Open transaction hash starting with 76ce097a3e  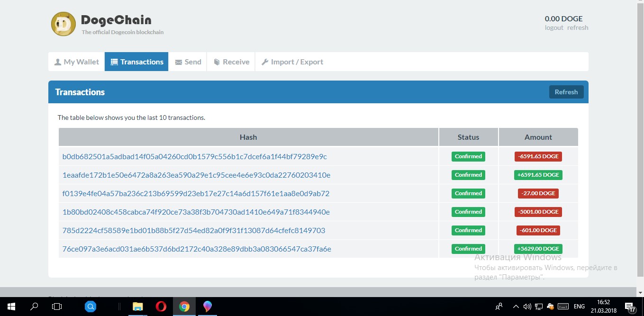click(x=197, y=249)
